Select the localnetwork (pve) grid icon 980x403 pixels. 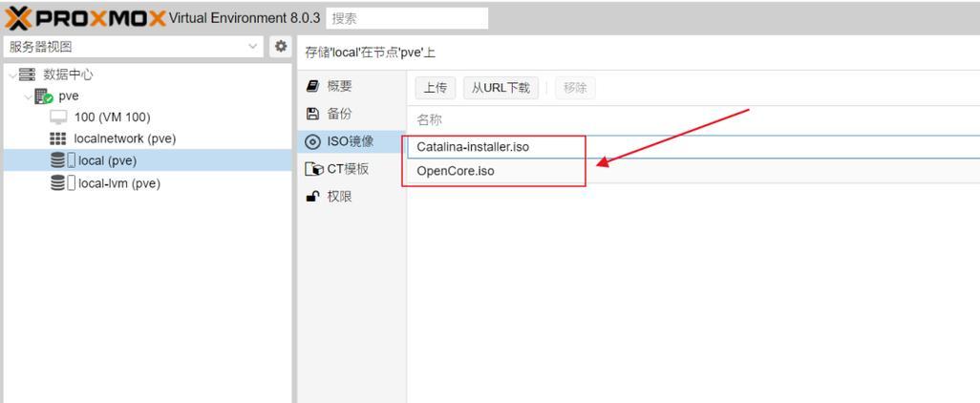point(57,138)
